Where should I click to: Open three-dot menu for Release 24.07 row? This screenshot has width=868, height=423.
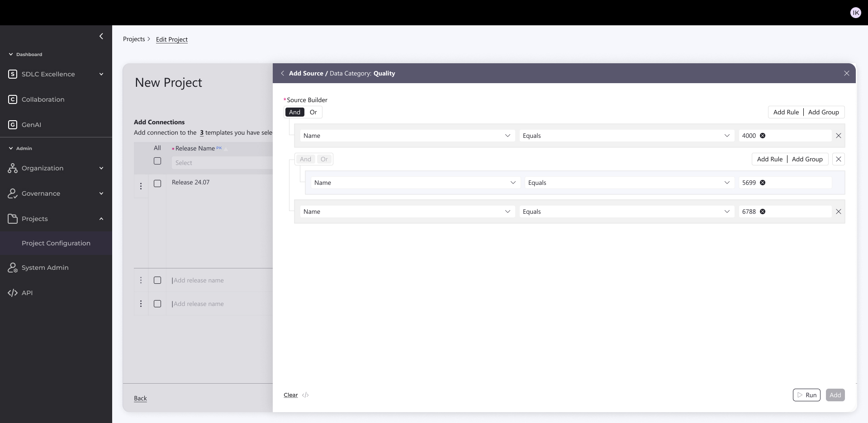(141, 186)
